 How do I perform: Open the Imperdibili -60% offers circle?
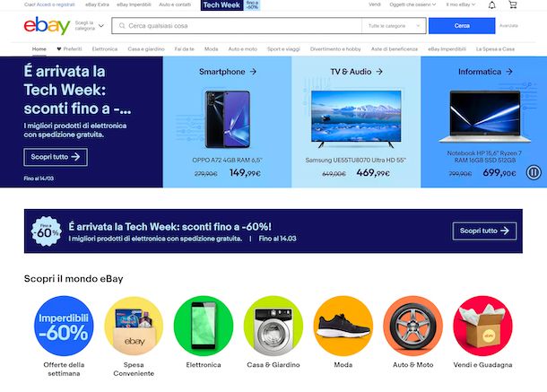click(x=64, y=326)
